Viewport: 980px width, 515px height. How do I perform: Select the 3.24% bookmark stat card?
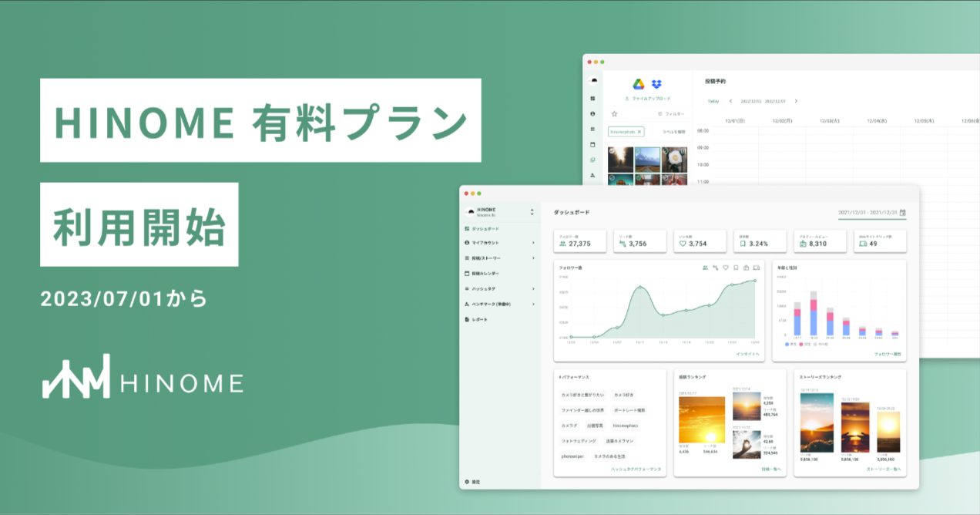click(x=760, y=241)
